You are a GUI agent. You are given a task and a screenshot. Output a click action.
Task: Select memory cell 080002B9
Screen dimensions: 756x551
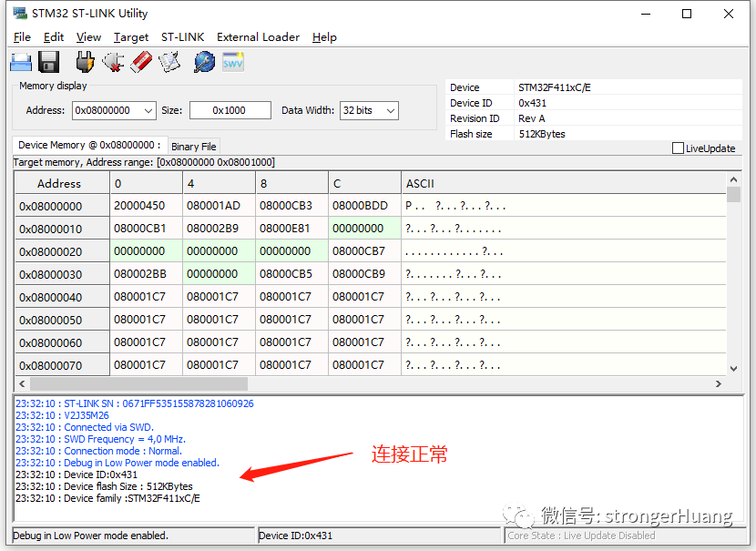(219, 229)
